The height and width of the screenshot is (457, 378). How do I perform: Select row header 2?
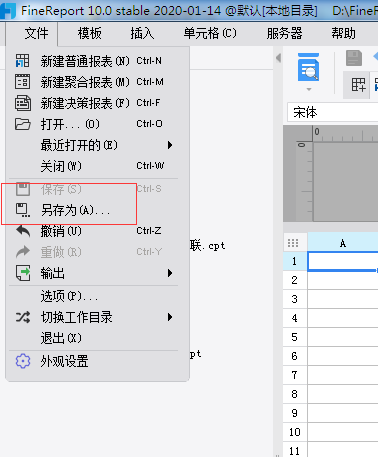pos(295,280)
